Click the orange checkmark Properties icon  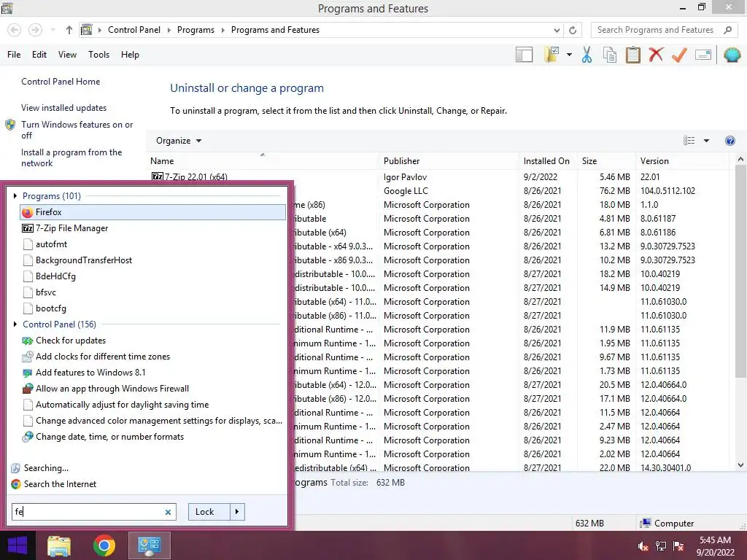pos(679,55)
